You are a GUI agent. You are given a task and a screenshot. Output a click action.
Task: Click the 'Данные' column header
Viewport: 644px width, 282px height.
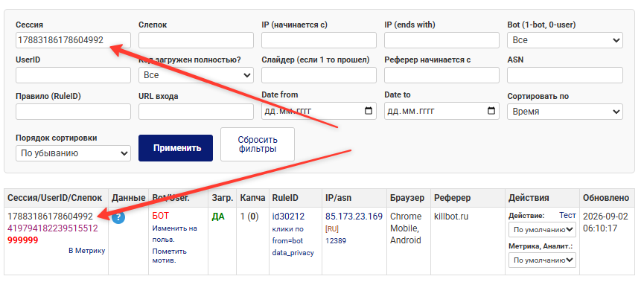coord(129,198)
